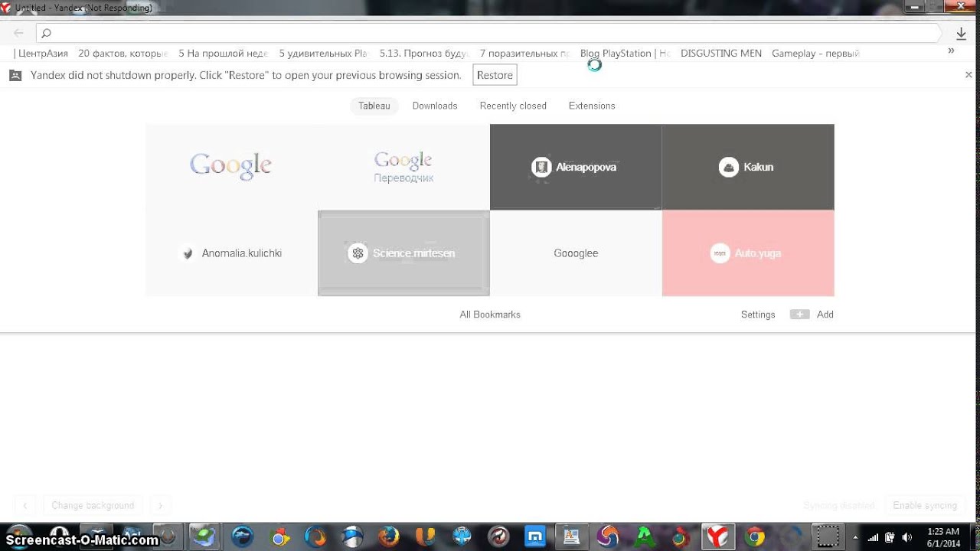Click Add to add a new tile
Viewport: 980px width, 551px height.
812,315
